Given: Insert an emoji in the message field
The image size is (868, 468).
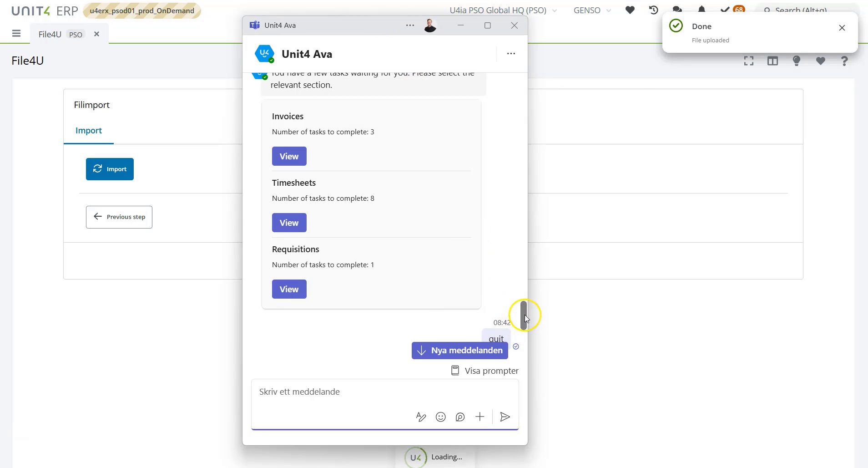Looking at the screenshot, I should click(x=441, y=417).
